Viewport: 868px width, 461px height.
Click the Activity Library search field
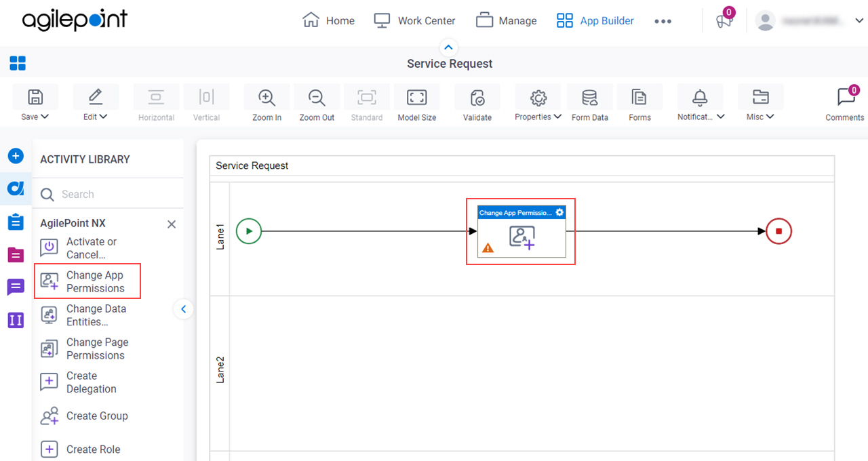108,194
